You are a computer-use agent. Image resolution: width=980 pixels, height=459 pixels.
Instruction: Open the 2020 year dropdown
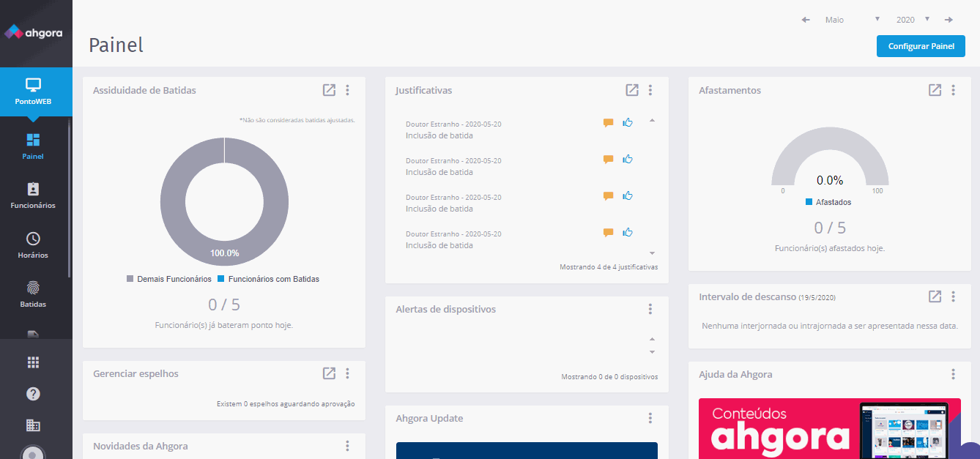click(913, 20)
